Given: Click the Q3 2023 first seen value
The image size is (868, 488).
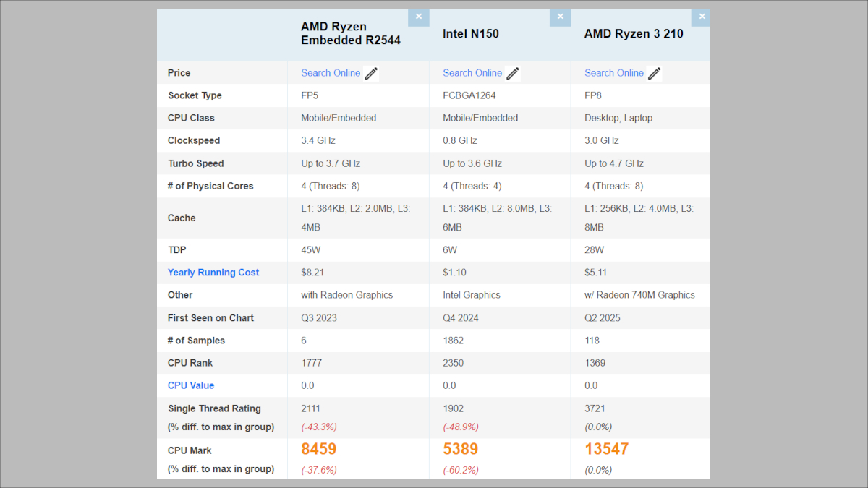Looking at the screenshot, I should [x=319, y=318].
